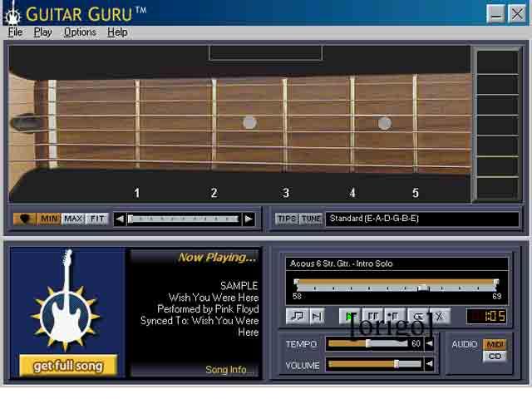Open the File menu

pos(15,32)
